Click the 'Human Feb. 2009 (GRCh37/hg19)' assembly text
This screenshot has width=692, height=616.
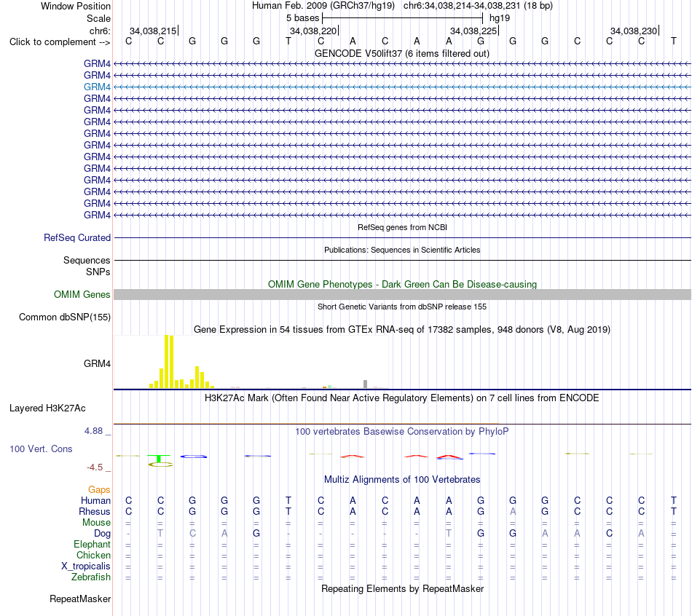tap(323, 6)
